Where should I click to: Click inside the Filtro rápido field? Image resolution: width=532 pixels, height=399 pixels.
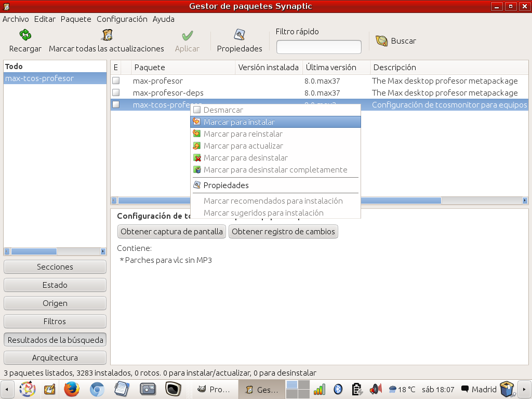click(318, 47)
